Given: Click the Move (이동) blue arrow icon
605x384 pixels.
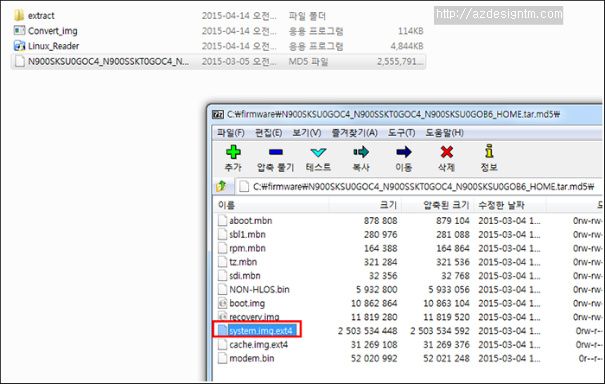Looking at the screenshot, I should click(404, 152).
